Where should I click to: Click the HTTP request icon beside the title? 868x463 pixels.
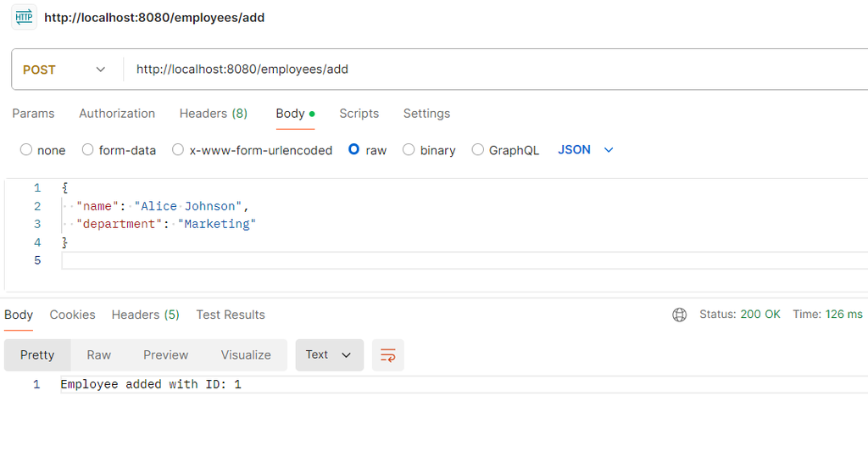pos(24,17)
